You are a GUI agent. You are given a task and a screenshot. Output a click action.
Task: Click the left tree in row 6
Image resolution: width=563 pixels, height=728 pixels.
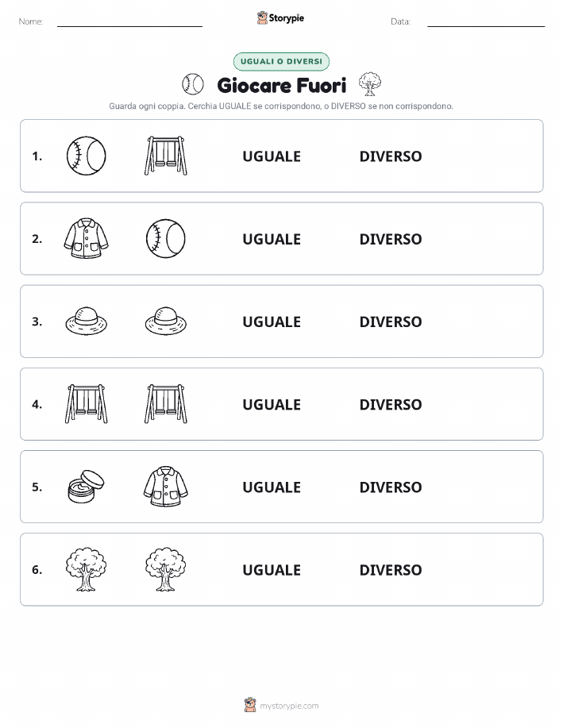pyautogui.click(x=87, y=569)
